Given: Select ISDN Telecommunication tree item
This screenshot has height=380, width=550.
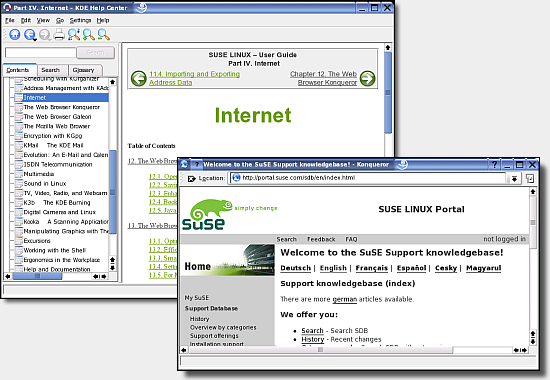Looking at the screenshot, I should pos(58,164).
